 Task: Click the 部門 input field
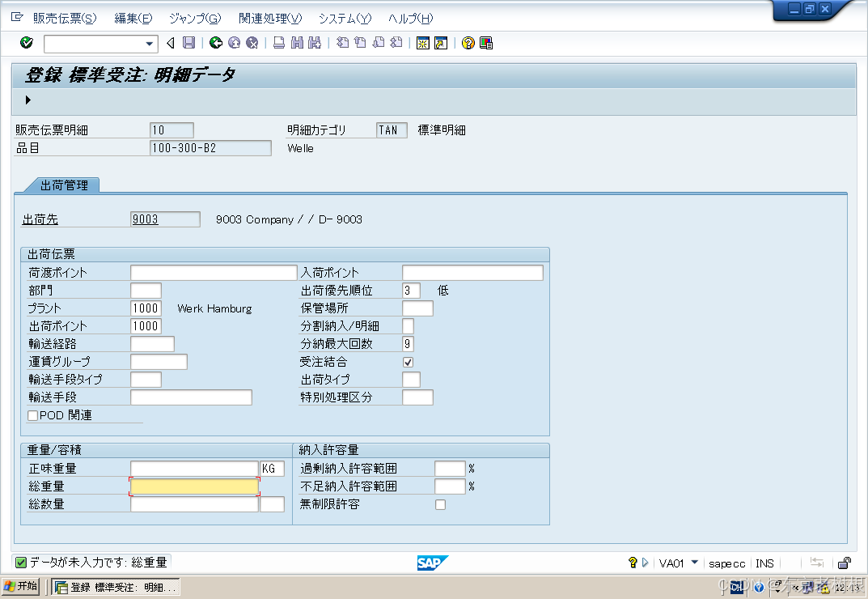[x=146, y=291]
